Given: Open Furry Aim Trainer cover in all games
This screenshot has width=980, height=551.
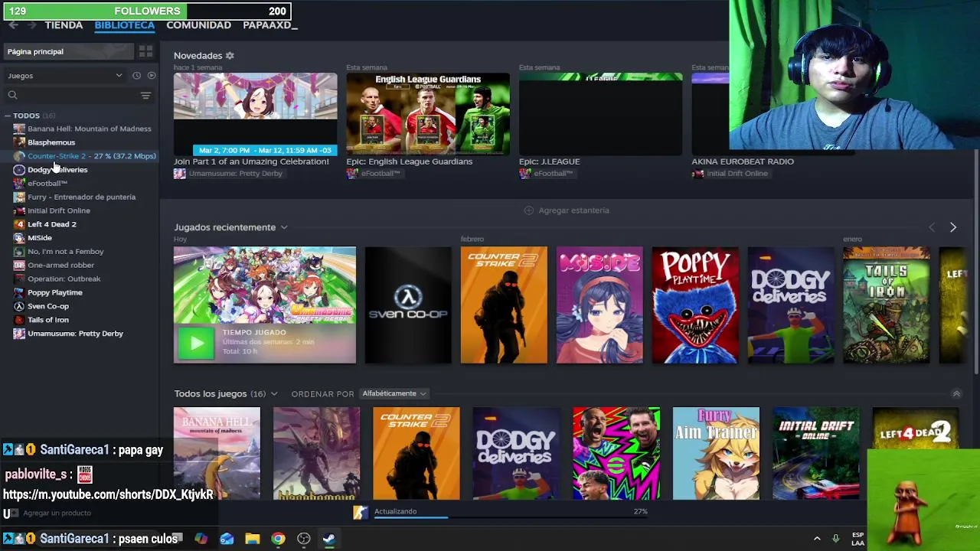Looking at the screenshot, I should [x=716, y=453].
